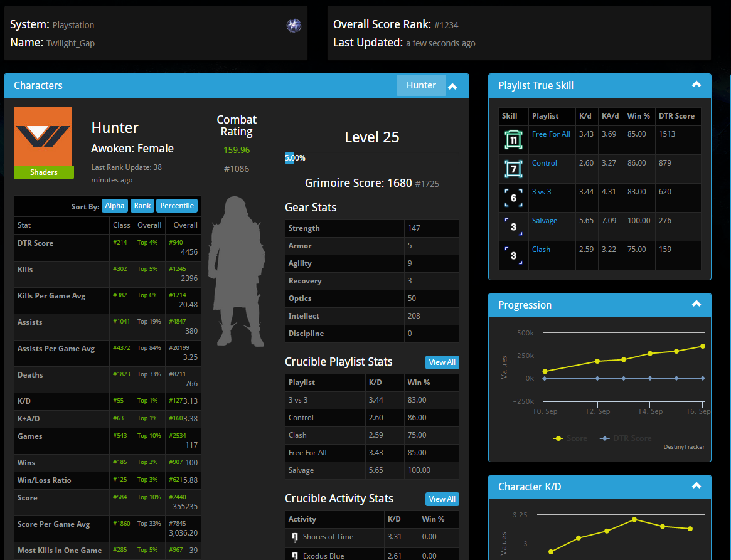Sort stats by Rank

(142, 206)
